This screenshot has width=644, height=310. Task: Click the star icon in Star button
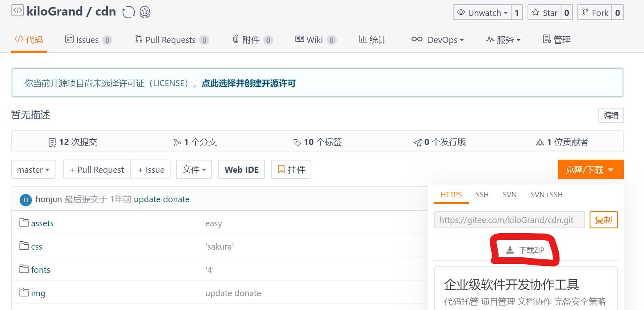pyautogui.click(x=536, y=12)
